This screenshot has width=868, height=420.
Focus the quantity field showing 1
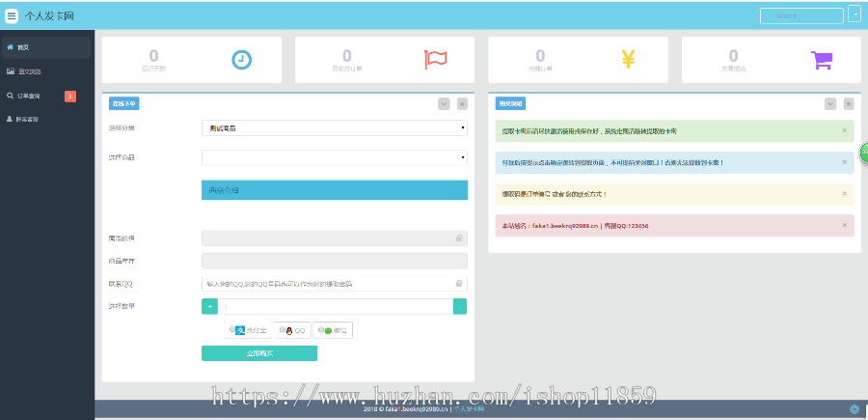[336, 306]
